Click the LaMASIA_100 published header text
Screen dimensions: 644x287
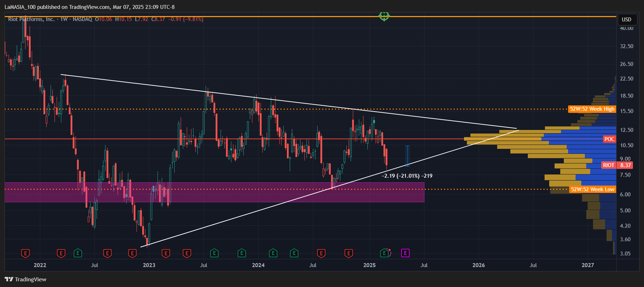coord(89,7)
